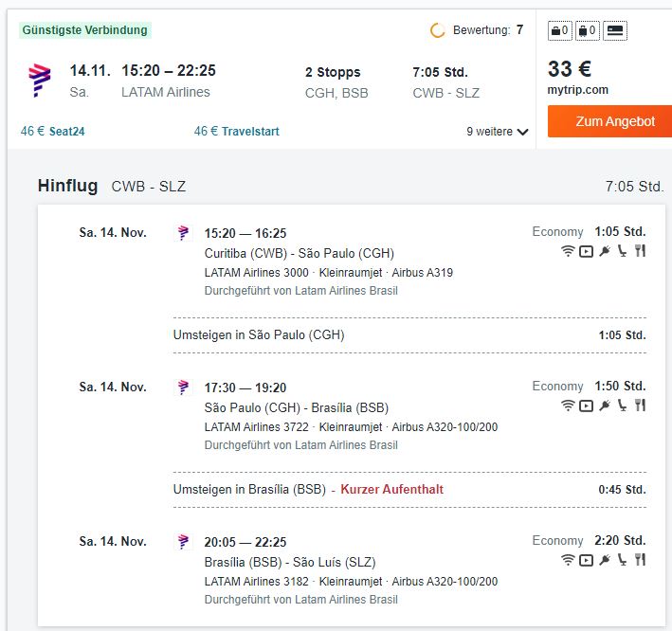Click the Kurzer Aufenthalt warning text
The width and height of the screenshot is (672, 631).
coord(391,489)
